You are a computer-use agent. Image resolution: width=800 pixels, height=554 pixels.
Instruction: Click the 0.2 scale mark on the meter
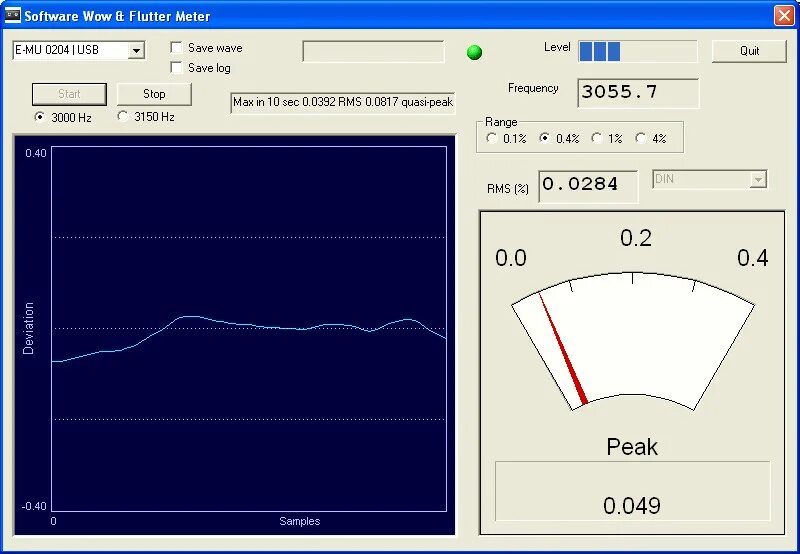(636, 238)
